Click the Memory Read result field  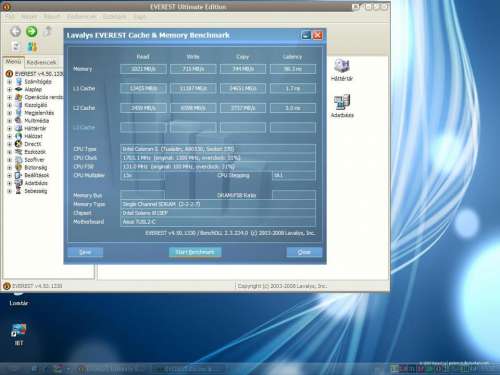coord(143,69)
